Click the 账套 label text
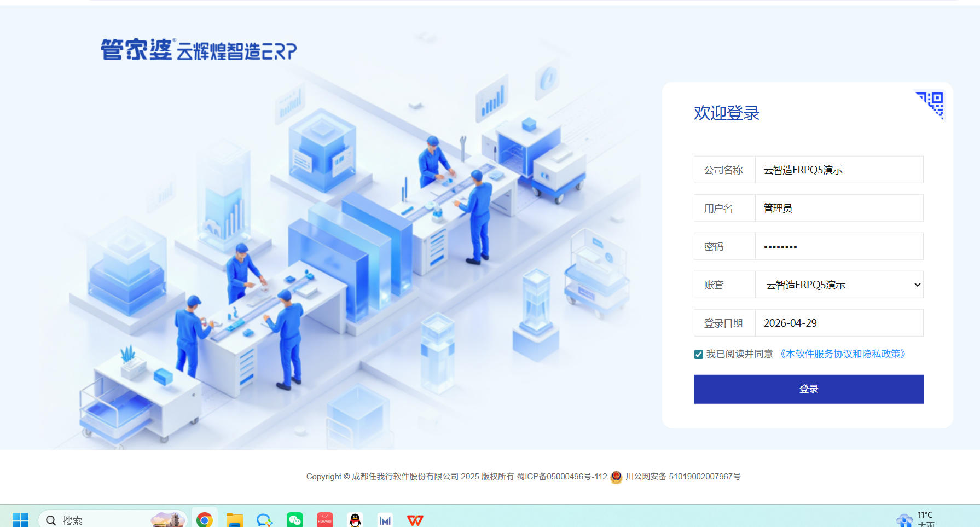 pos(714,285)
